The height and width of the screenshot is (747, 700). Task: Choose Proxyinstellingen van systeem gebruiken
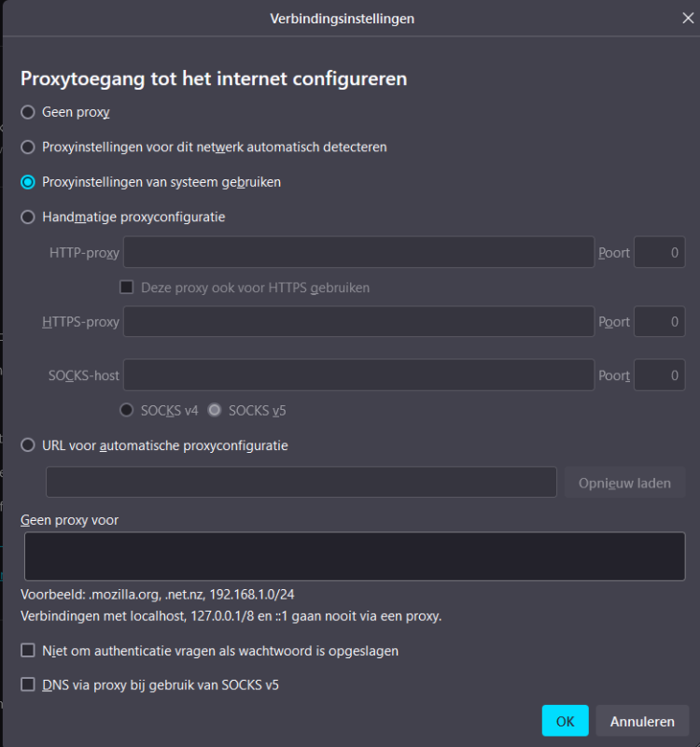coord(28,182)
